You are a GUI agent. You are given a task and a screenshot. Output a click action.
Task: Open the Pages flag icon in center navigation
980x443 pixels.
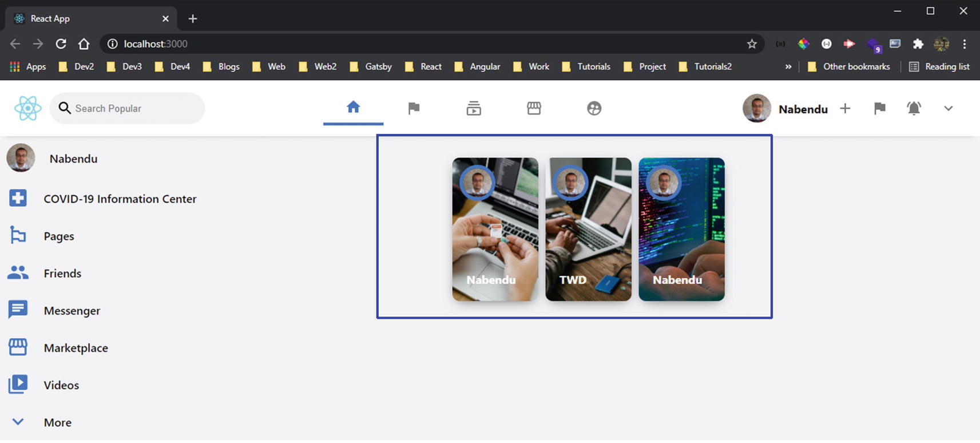(x=414, y=108)
